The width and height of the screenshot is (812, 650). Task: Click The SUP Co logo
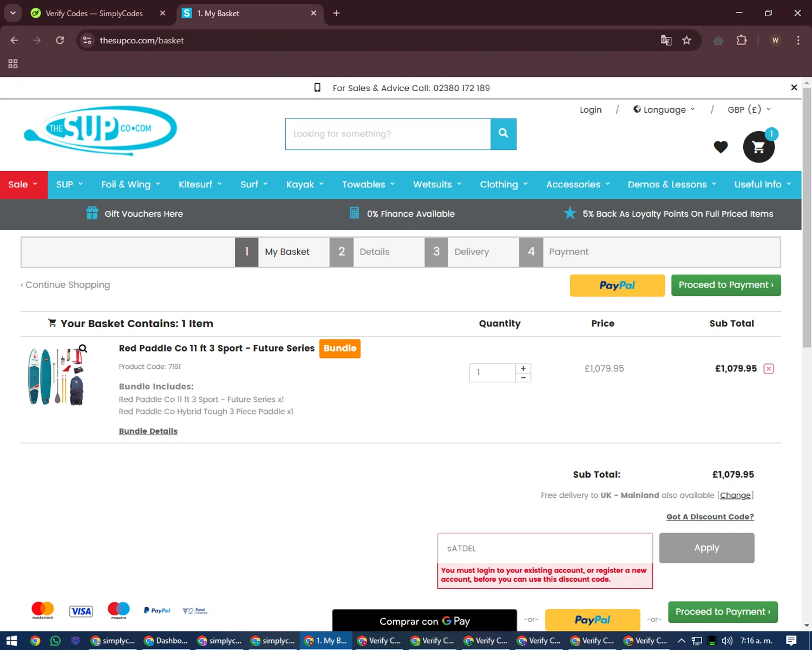click(101, 131)
